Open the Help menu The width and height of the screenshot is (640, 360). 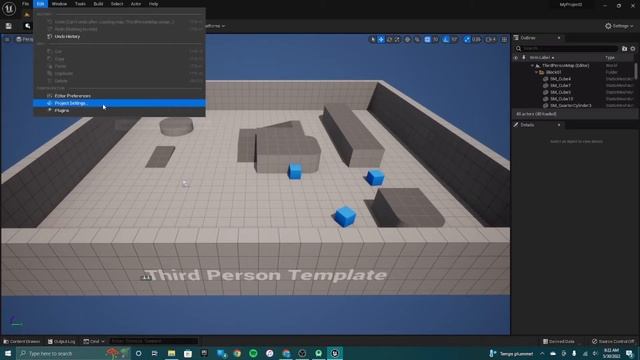(x=153, y=4)
